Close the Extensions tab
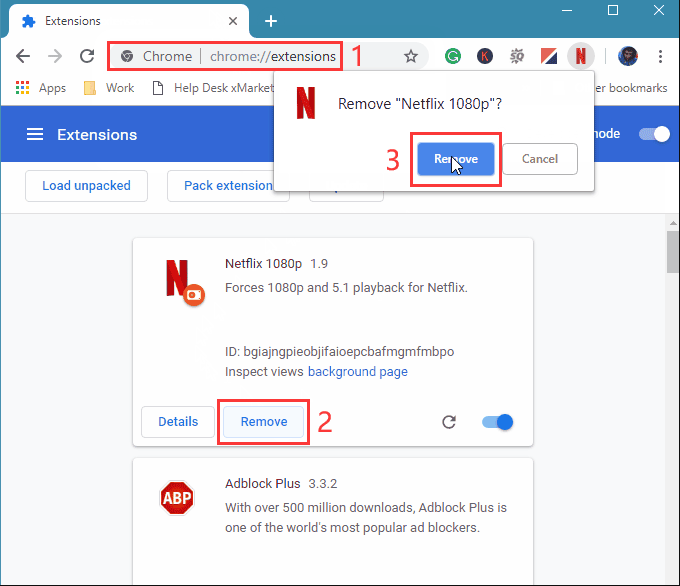Screen dimensions: 680x586 233,21
